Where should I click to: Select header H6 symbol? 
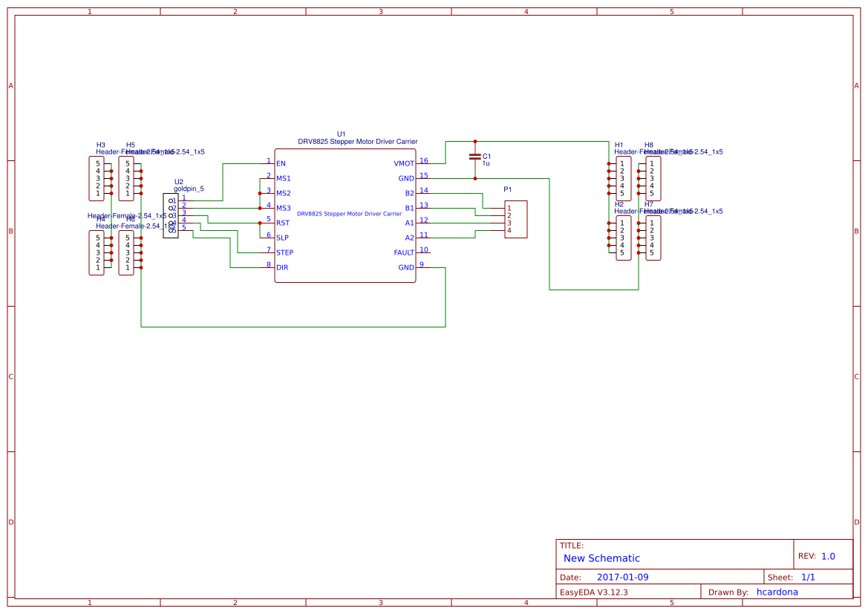(x=126, y=252)
